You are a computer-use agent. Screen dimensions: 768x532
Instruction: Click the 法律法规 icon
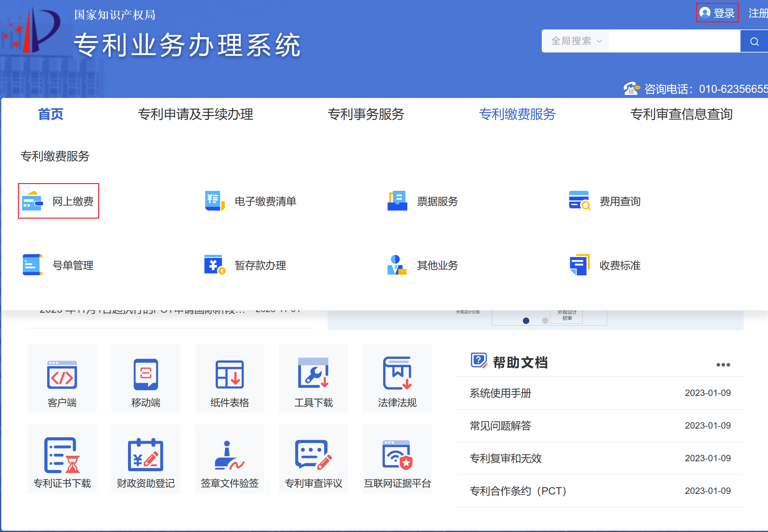pyautogui.click(x=397, y=373)
